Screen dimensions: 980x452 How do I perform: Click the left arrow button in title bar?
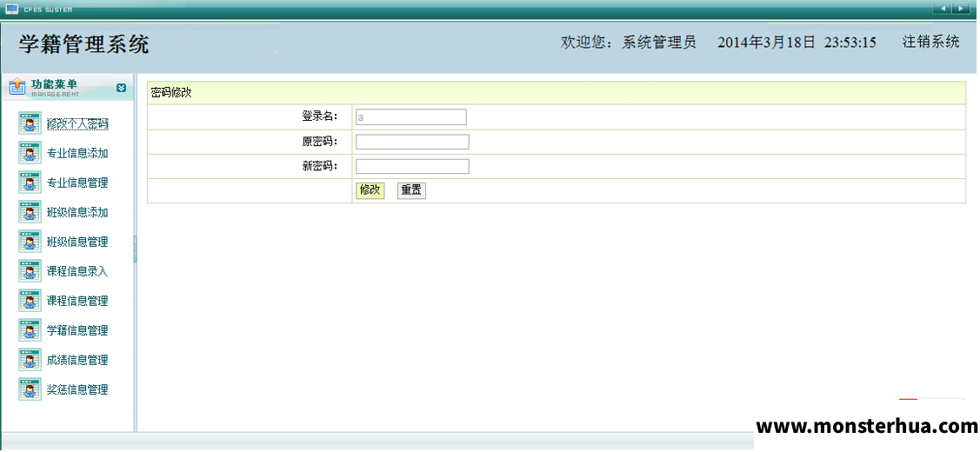click(x=941, y=8)
